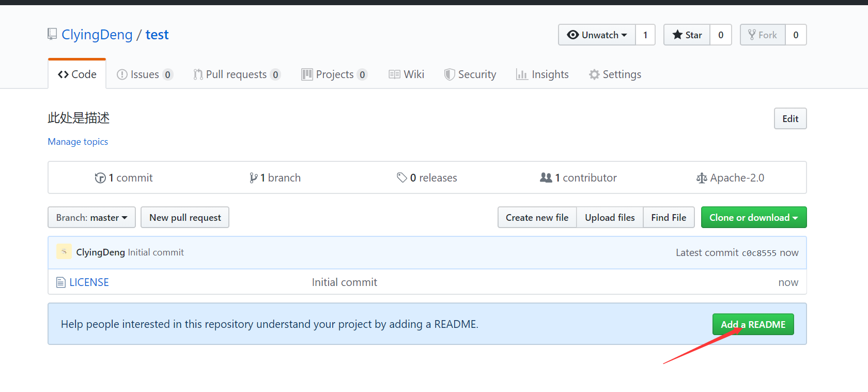Click the LICENSE file icon
This screenshot has width=868, height=392.
click(61, 282)
